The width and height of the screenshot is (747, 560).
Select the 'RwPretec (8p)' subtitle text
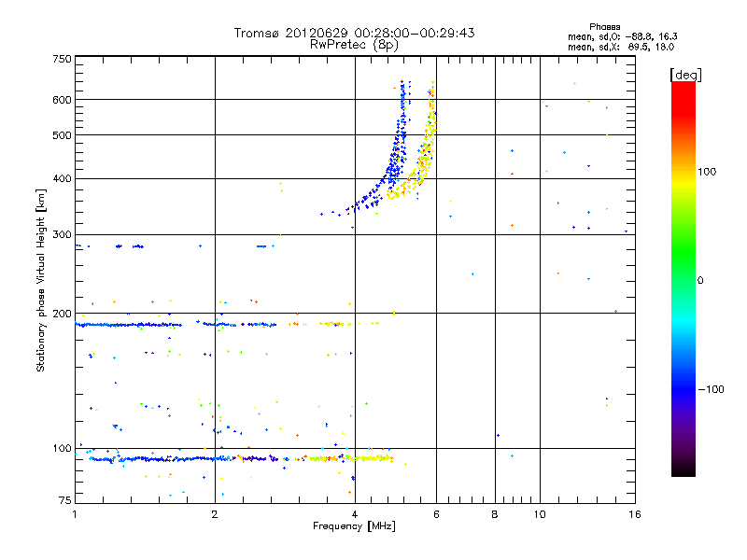354,45
